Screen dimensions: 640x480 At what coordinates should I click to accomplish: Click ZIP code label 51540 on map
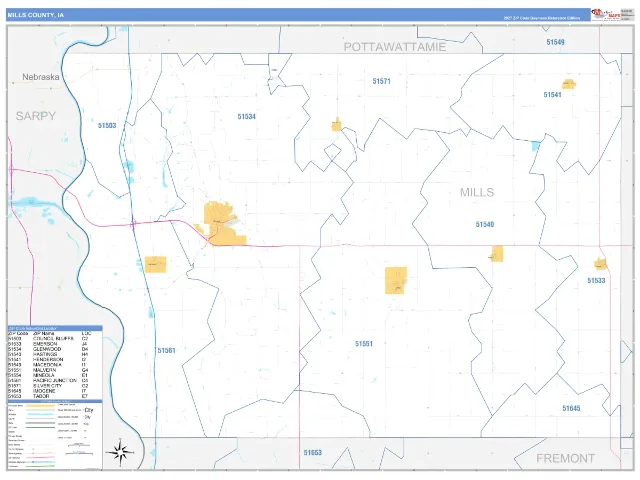tap(484, 224)
